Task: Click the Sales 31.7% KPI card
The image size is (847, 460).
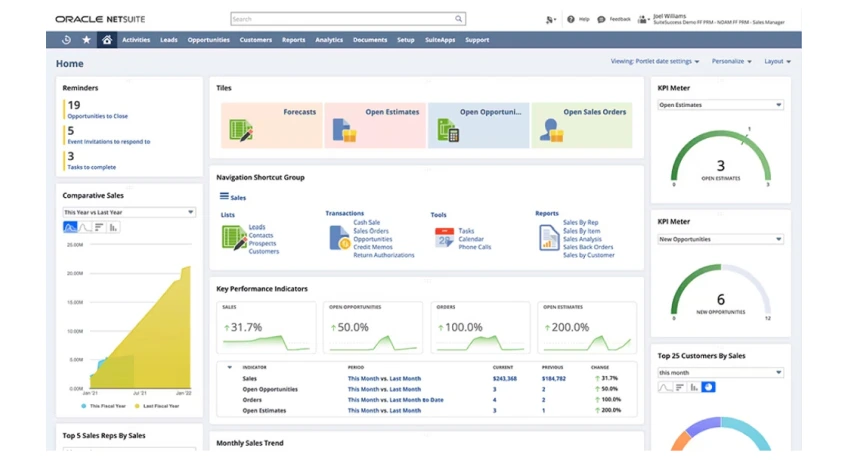Action: (x=266, y=328)
